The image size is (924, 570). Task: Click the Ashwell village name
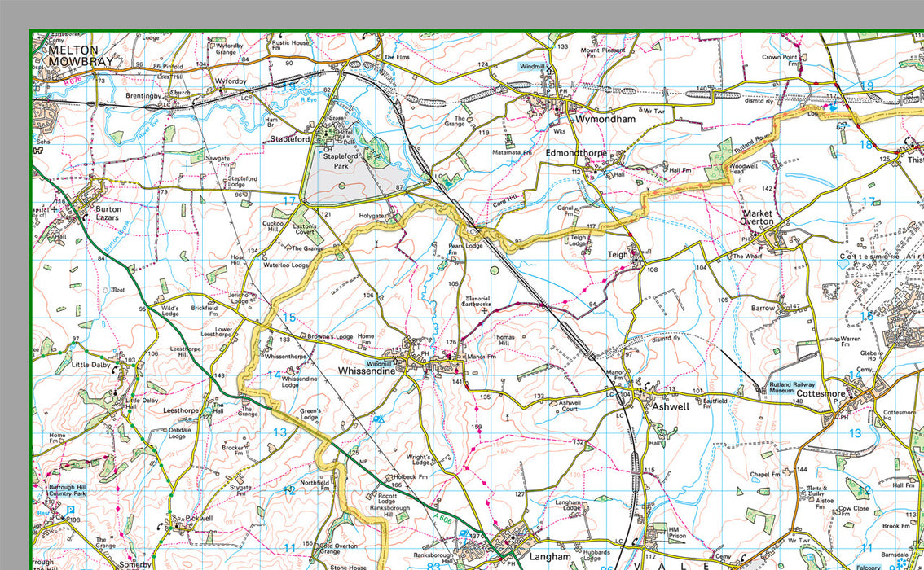click(x=671, y=406)
